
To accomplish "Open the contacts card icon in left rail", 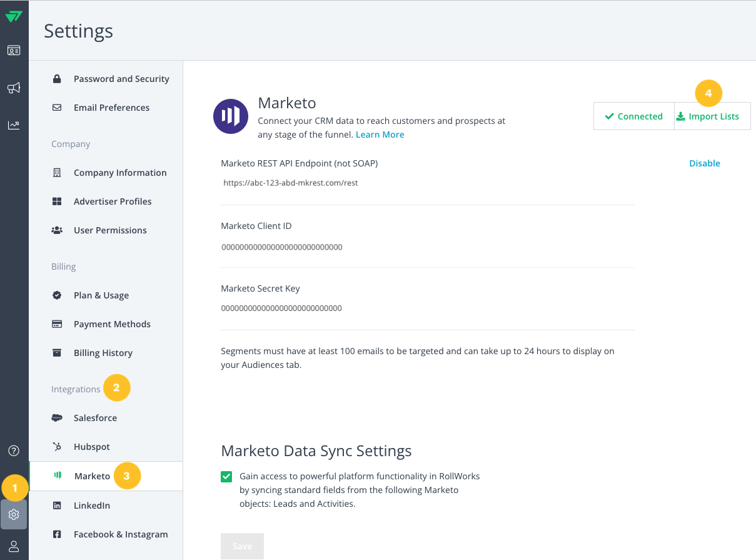I will (x=14, y=51).
